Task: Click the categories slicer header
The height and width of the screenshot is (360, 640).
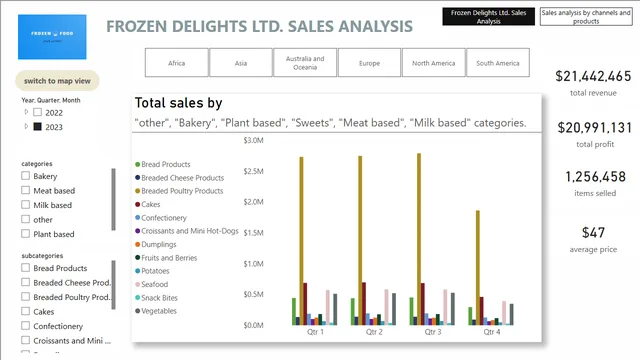Action: [x=37, y=164]
